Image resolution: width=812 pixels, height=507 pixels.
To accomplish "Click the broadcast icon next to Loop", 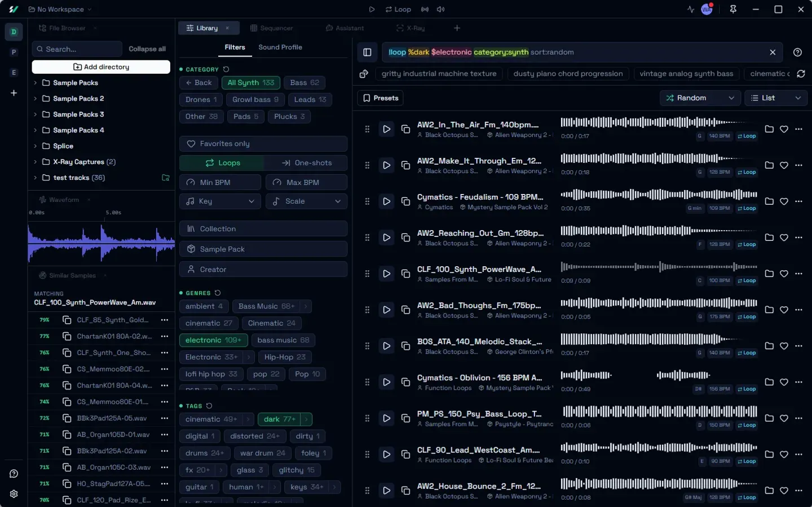I will tap(425, 9).
